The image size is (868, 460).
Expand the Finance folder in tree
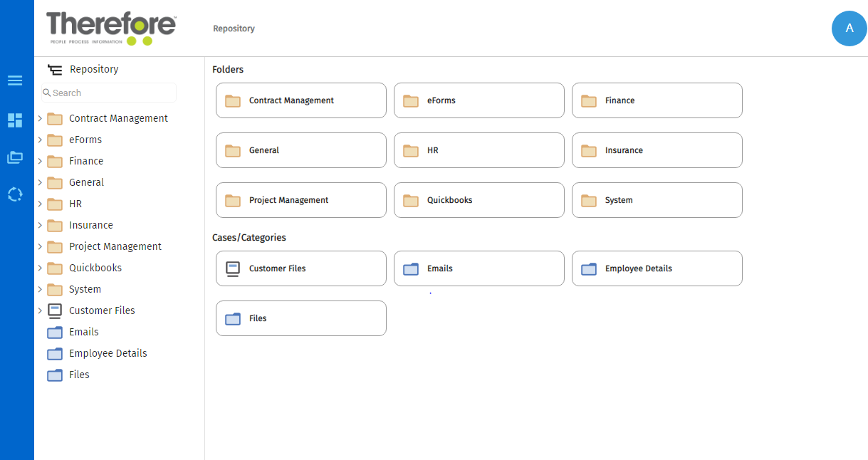tap(40, 162)
